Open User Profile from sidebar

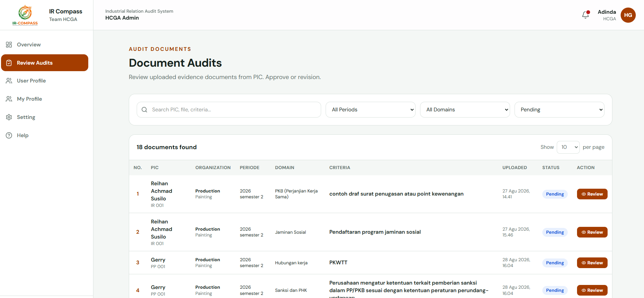coord(45,81)
